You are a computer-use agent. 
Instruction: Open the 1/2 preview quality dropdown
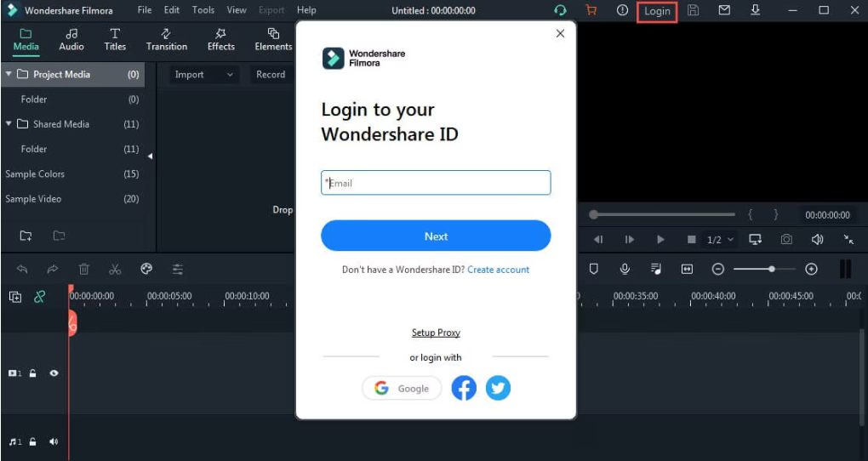(720, 240)
